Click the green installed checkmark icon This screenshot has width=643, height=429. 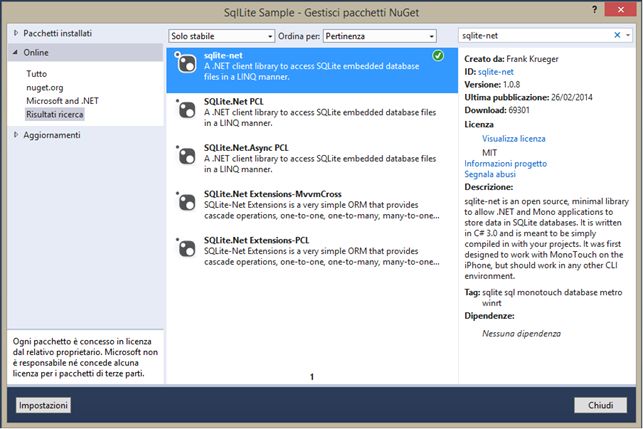[439, 55]
